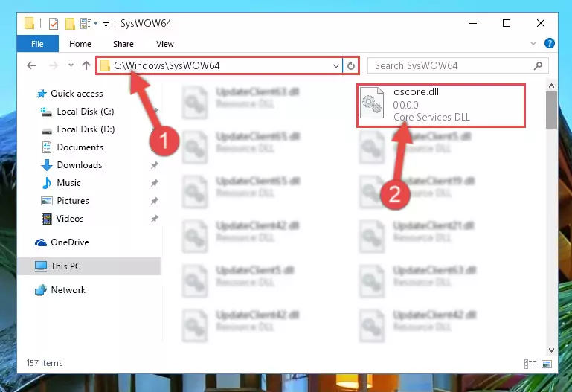Viewport: 572px width, 392px height.
Task: Click the pin icon next to Pictures
Action: pyautogui.click(x=155, y=201)
